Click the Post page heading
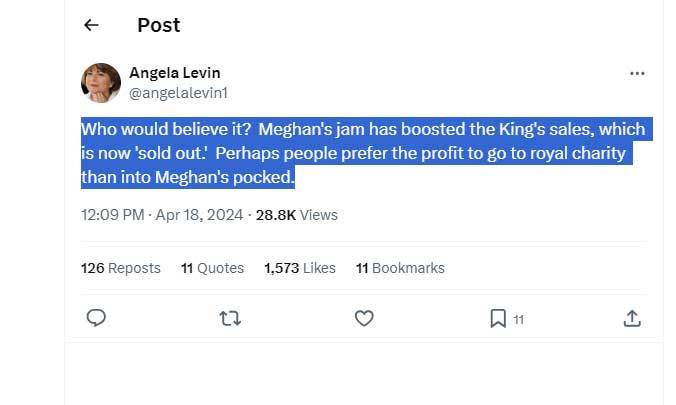This screenshot has width=676, height=405. [x=159, y=25]
